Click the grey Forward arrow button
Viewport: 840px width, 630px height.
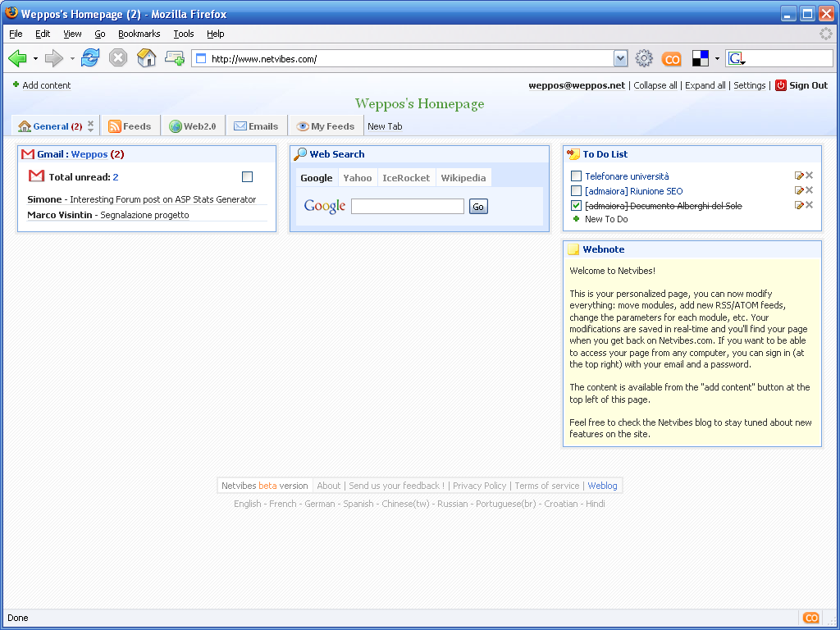click(53, 58)
